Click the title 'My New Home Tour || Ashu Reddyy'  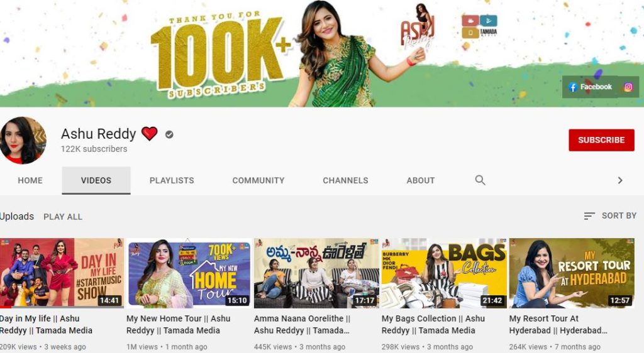pos(178,324)
